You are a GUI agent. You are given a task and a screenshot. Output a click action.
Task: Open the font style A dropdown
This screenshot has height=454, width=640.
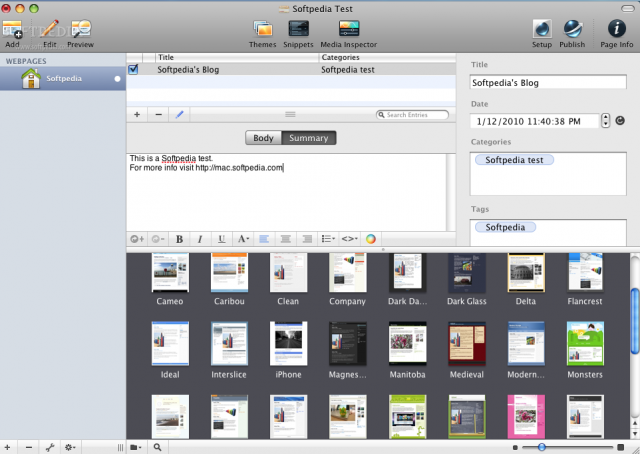[x=243, y=239]
